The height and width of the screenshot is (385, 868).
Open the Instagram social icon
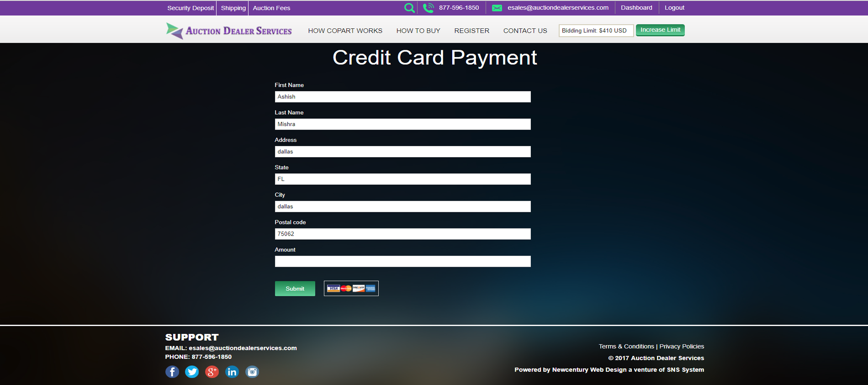pos(252,372)
